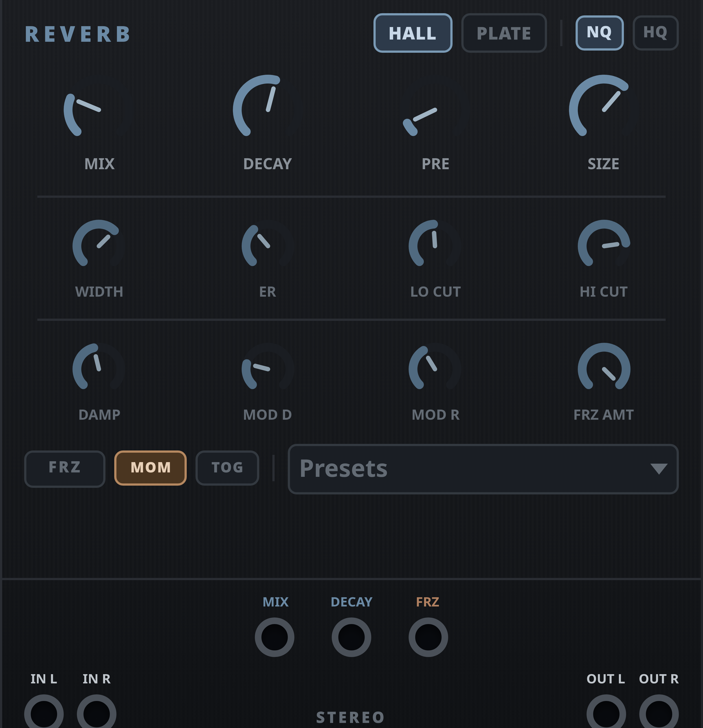Click the OUT L audio jack
The width and height of the screenshot is (703, 728).
(x=606, y=713)
